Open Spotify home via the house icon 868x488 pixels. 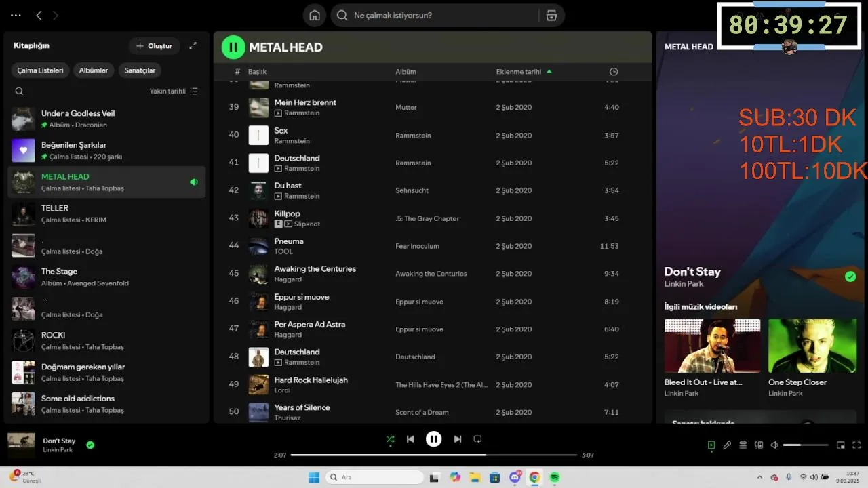[x=315, y=16]
